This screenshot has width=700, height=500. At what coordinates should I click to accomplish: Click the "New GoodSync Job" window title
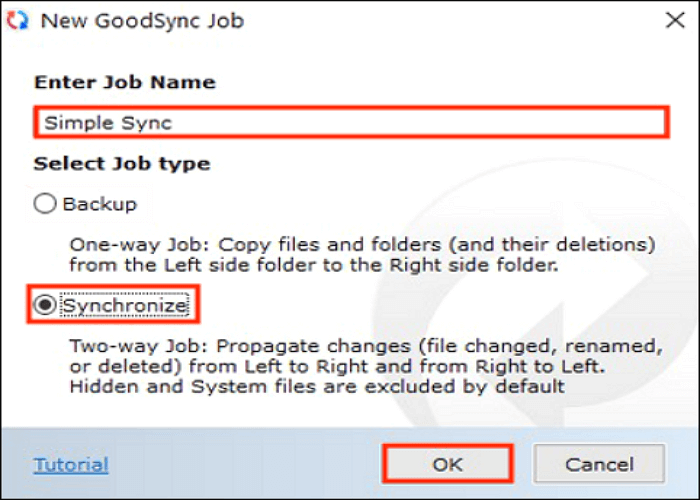click(x=141, y=20)
